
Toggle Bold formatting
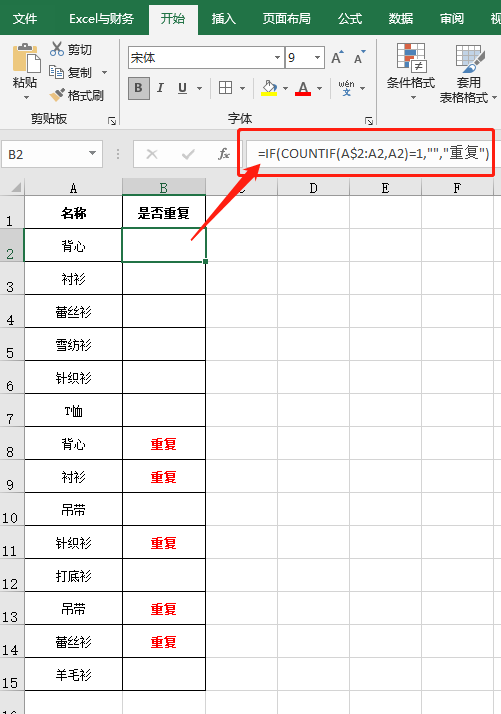[138, 88]
